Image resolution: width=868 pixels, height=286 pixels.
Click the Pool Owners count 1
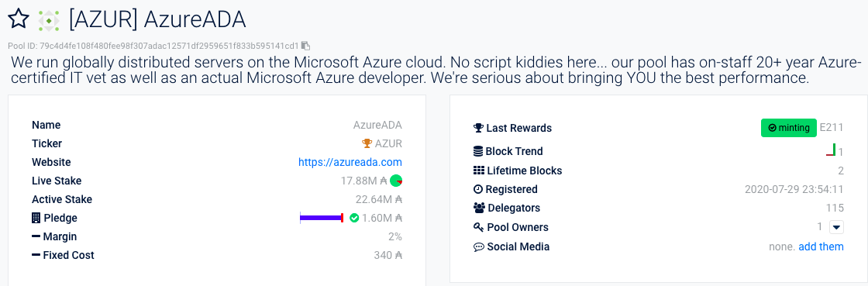tap(820, 227)
